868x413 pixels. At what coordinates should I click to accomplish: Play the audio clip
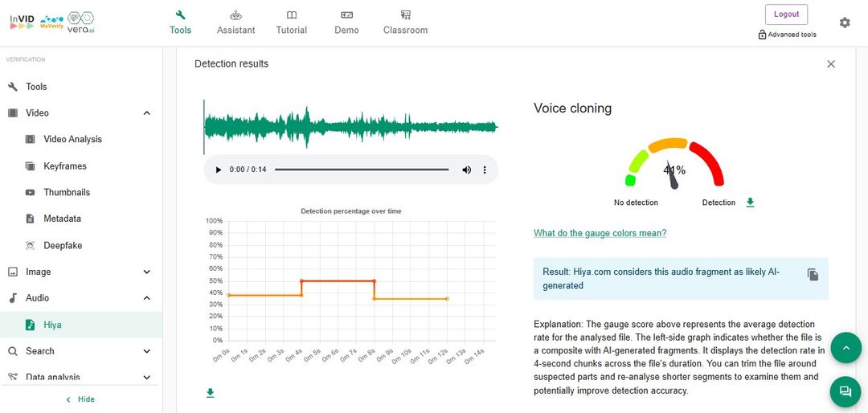[218, 170]
